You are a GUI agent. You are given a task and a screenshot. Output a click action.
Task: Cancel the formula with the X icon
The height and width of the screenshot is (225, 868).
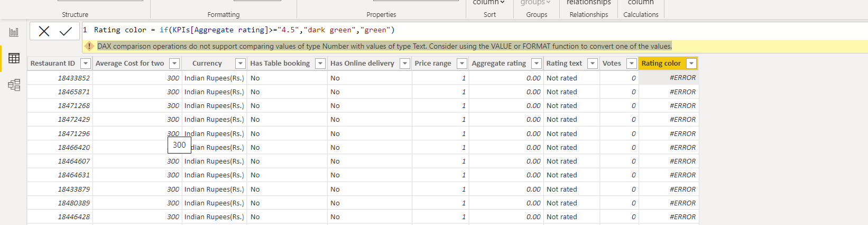point(44,31)
